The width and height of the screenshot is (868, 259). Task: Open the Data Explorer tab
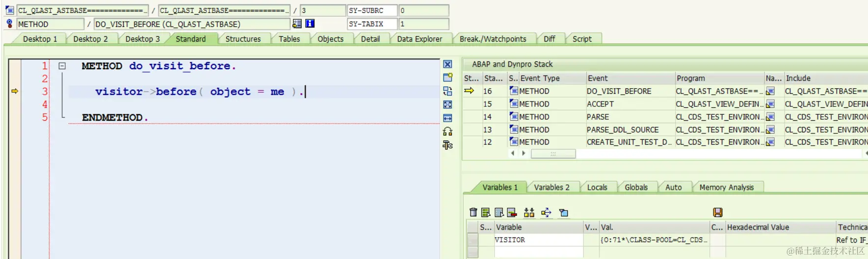420,39
